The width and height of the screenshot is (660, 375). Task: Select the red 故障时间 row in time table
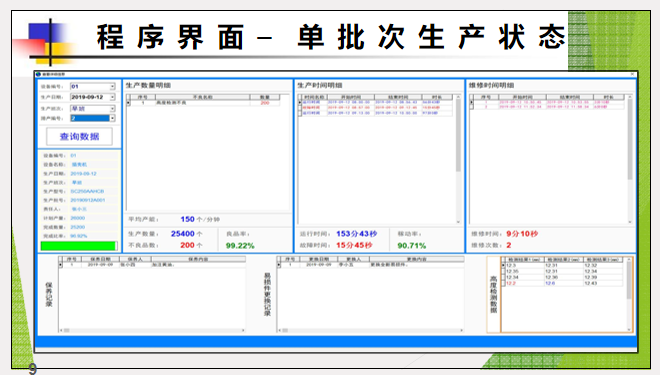click(377, 108)
